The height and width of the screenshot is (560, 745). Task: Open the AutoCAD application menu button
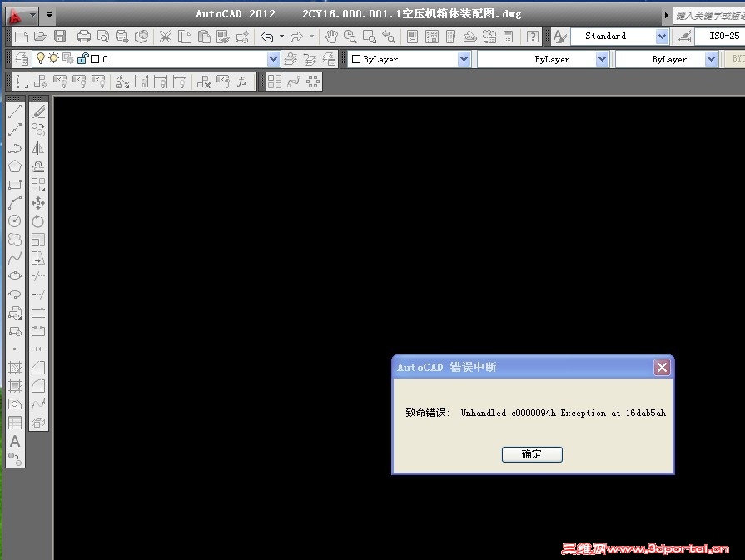(22, 16)
